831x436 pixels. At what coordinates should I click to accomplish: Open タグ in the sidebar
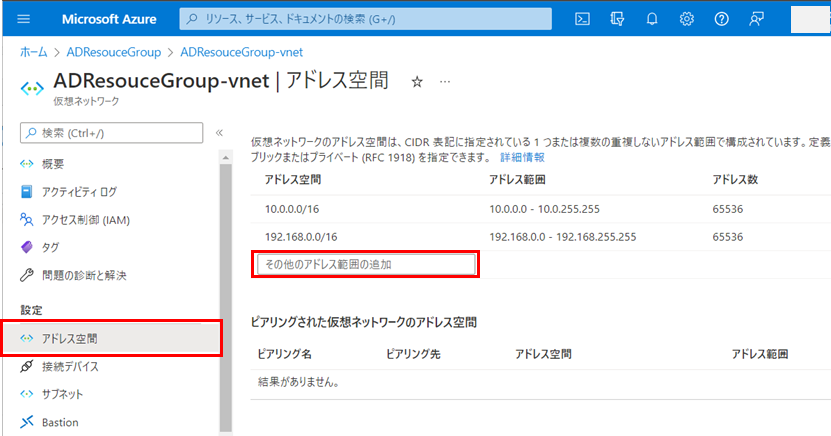click(x=51, y=247)
